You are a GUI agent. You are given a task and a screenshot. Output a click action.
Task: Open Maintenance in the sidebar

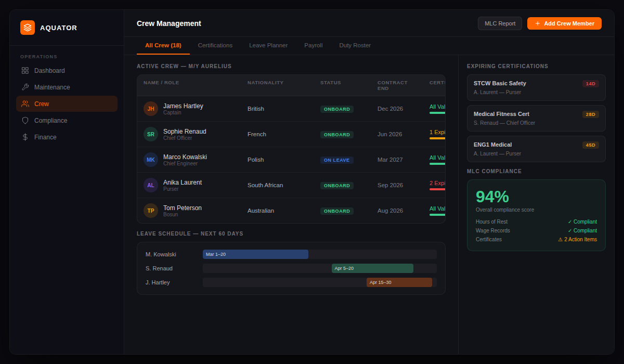coord(67,87)
